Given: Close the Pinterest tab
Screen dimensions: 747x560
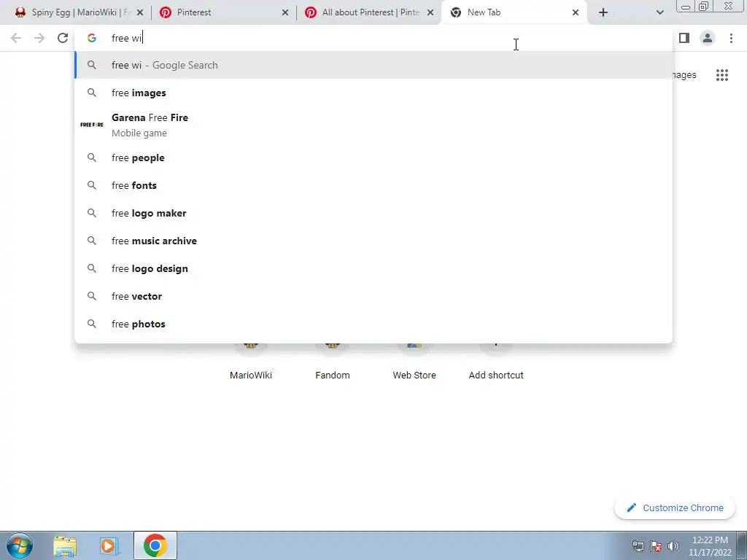Looking at the screenshot, I should click(x=285, y=13).
